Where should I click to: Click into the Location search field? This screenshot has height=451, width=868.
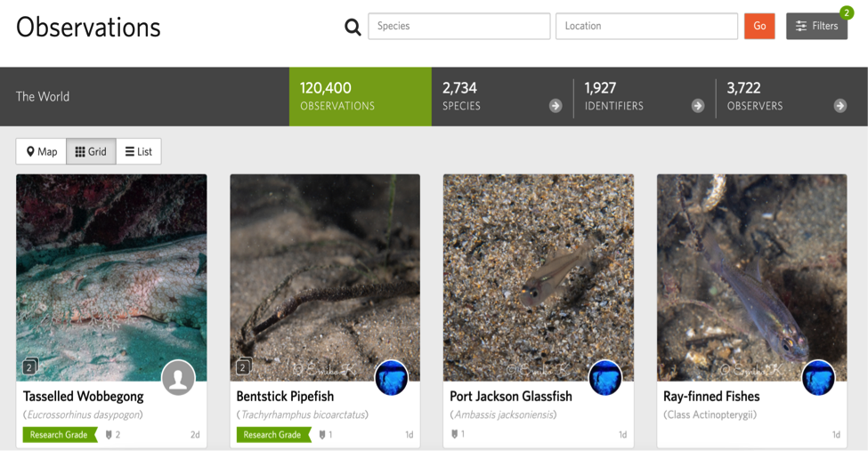coord(646,27)
